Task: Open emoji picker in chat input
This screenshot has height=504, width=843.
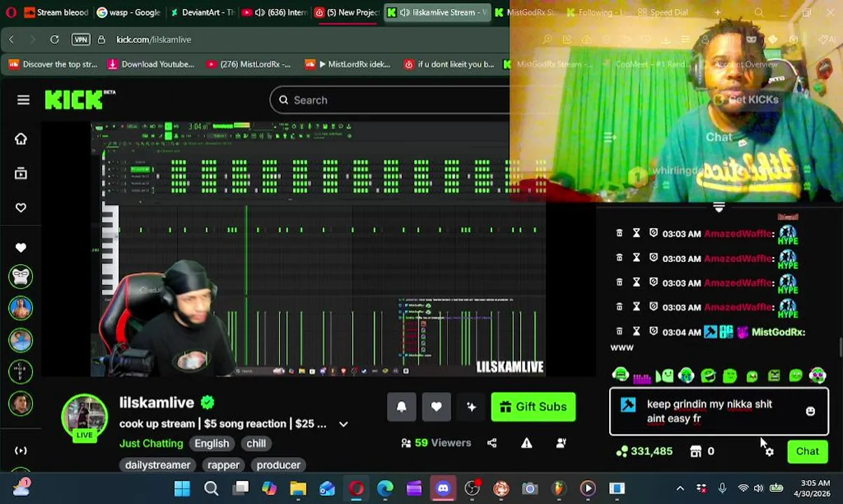Action: click(x=810, y=412)
